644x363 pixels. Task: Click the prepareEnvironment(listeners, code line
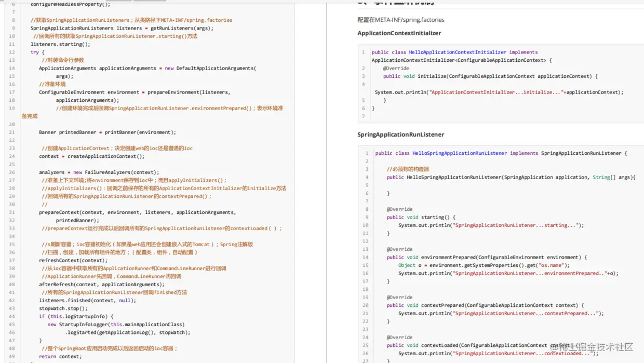click(135, 92)
